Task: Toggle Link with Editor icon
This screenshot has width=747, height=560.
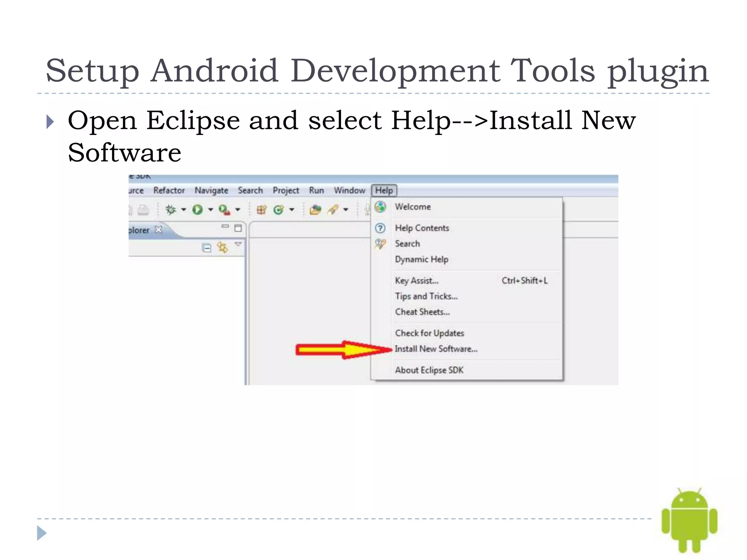Action: pos(222,247)
